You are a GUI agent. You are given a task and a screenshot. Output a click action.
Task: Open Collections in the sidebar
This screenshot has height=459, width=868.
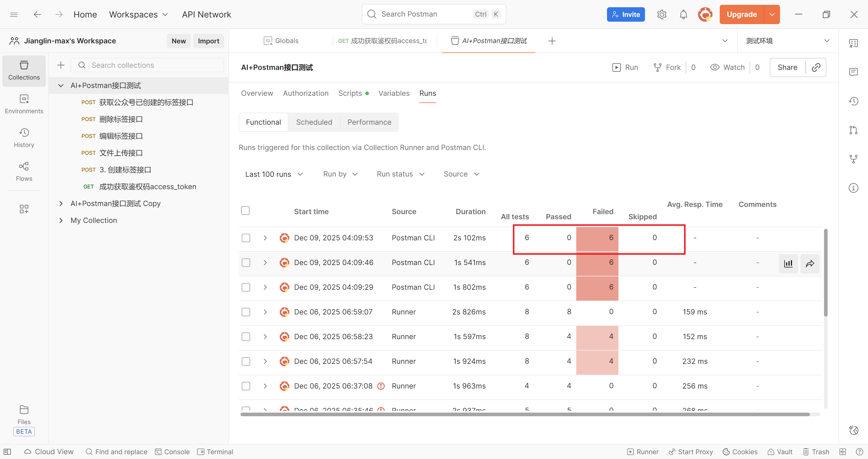click(x=24, y=71)
